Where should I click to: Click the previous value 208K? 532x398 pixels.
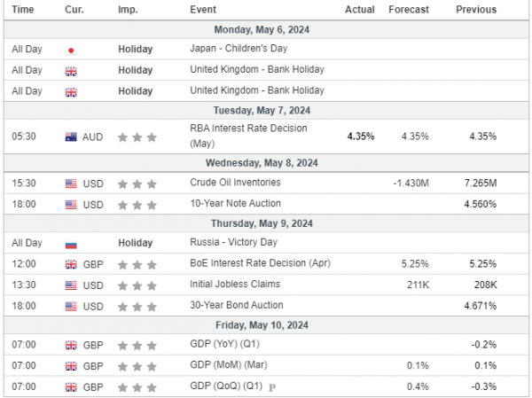[486, 285]
